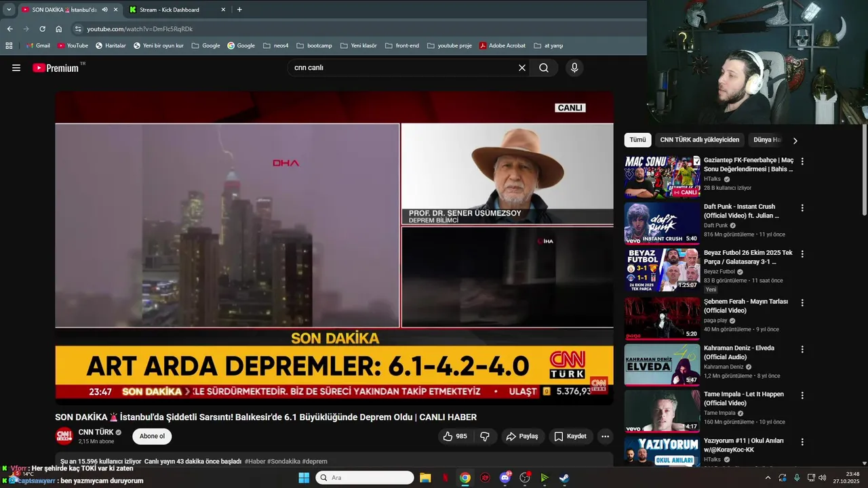The image size is (868, 488).
Task: Click the Windows taskbar search box
Action: point(365,478)
